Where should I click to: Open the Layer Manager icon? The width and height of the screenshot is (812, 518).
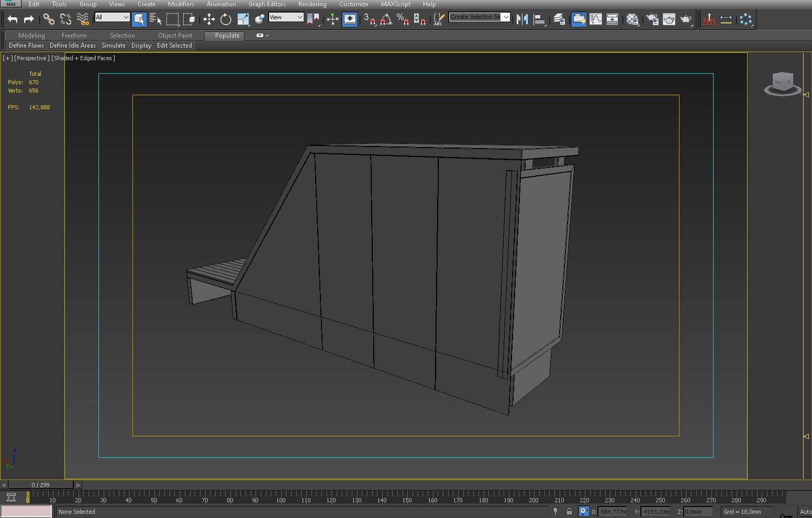559,19
